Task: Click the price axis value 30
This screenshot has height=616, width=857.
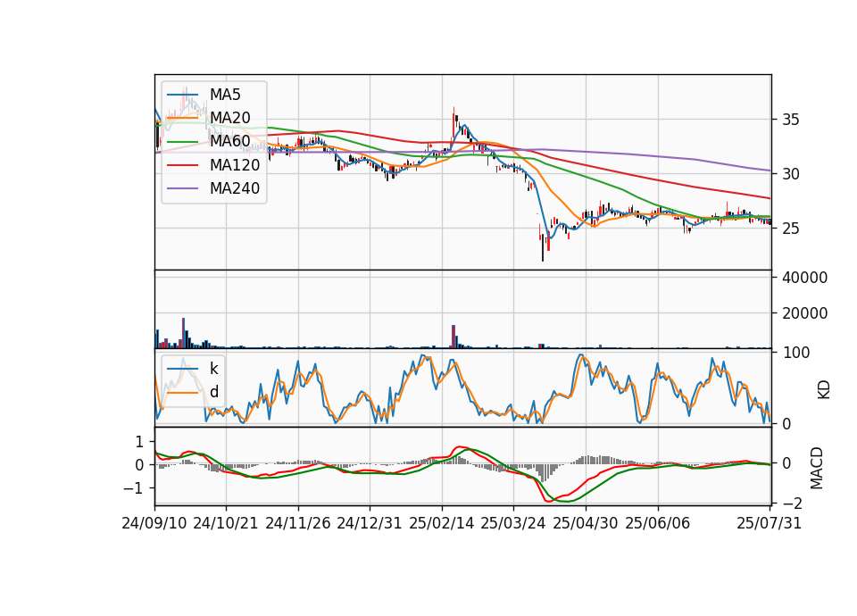Action: coord(790,174)
